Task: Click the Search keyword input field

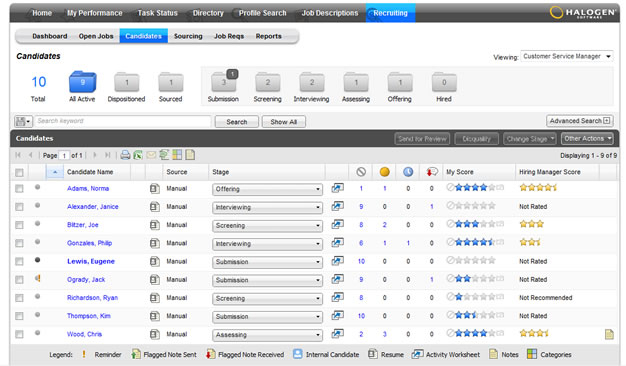Action: 123,121
